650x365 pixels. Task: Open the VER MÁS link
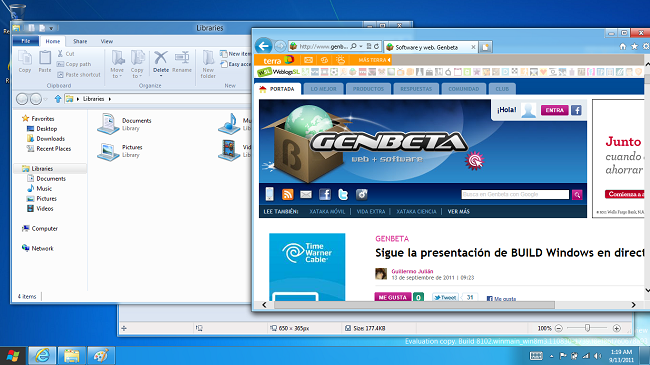[458, 212]
